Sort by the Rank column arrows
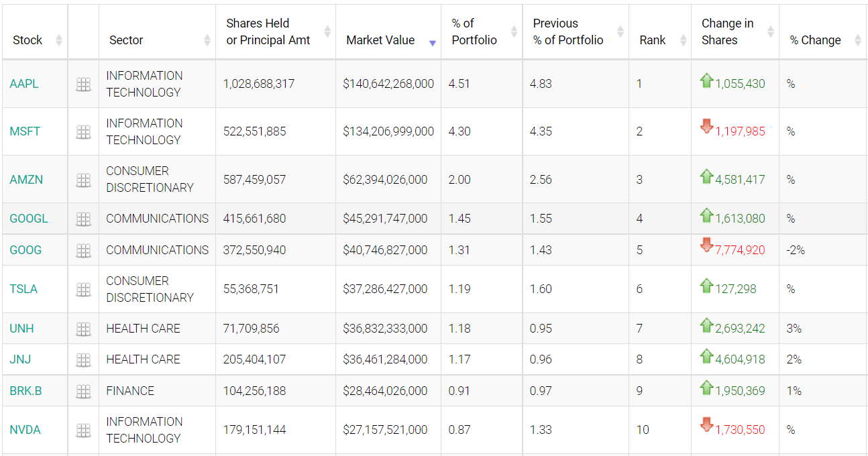Viewport: 868px width, 456px height. [683, 40]
